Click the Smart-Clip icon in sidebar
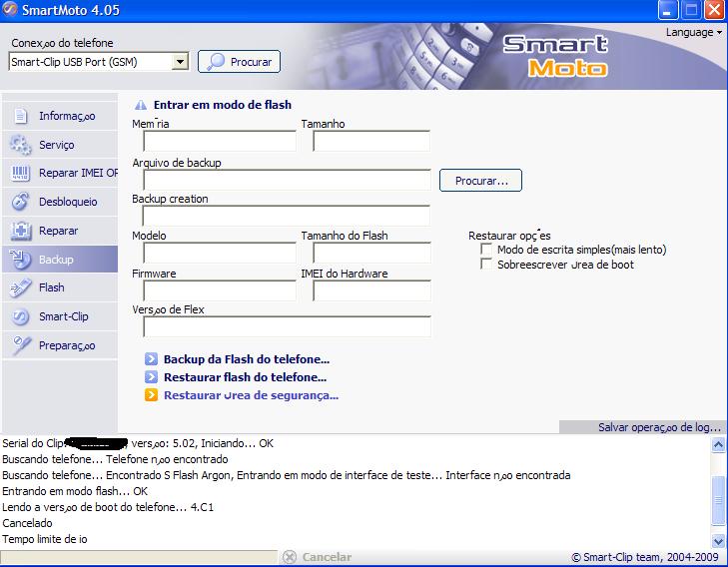The image size is (728, 567). 20,316
